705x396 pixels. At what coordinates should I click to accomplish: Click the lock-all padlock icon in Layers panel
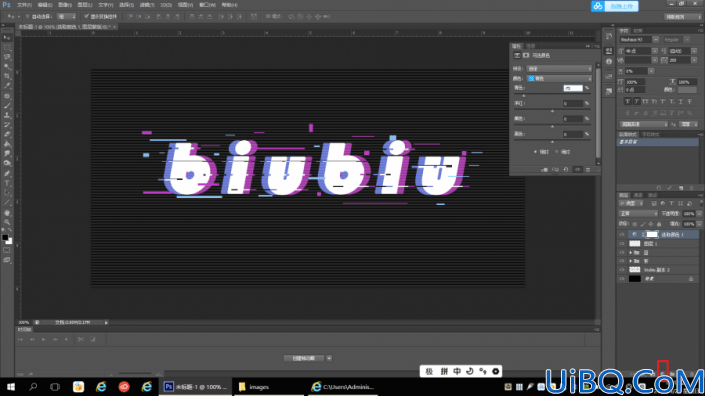(659, 224)
